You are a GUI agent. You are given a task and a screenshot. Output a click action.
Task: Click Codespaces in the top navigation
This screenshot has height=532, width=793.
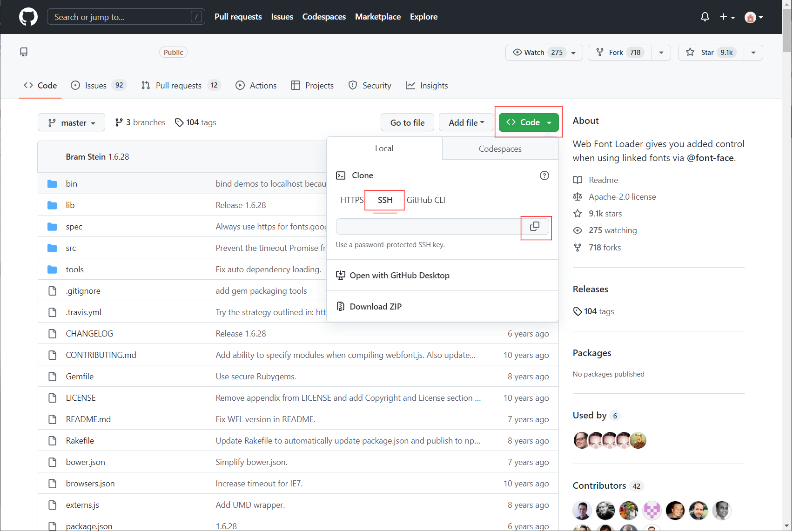[324, 17]
